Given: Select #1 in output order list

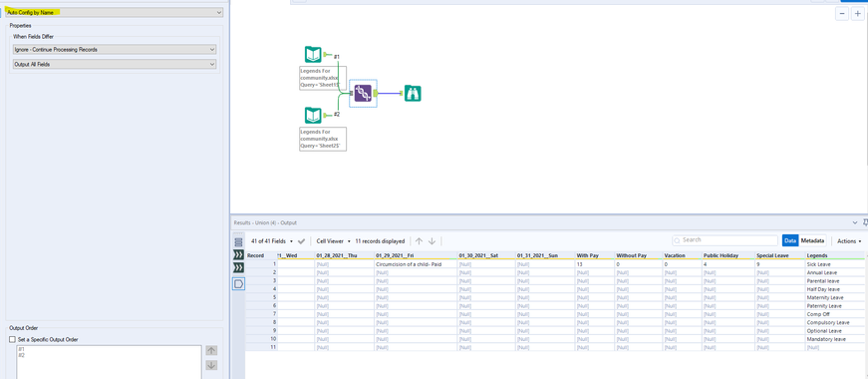Looking at the screenshot, I should point(21,349).
